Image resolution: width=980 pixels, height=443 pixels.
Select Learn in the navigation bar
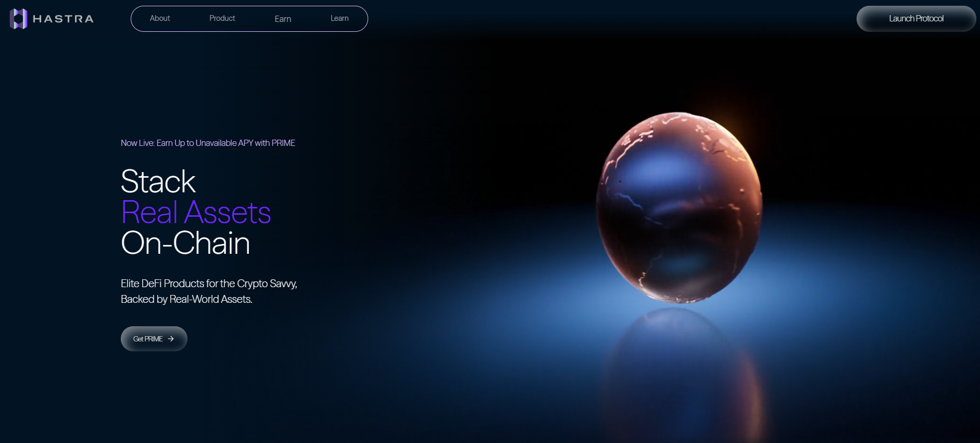click(x=340, y=18)
